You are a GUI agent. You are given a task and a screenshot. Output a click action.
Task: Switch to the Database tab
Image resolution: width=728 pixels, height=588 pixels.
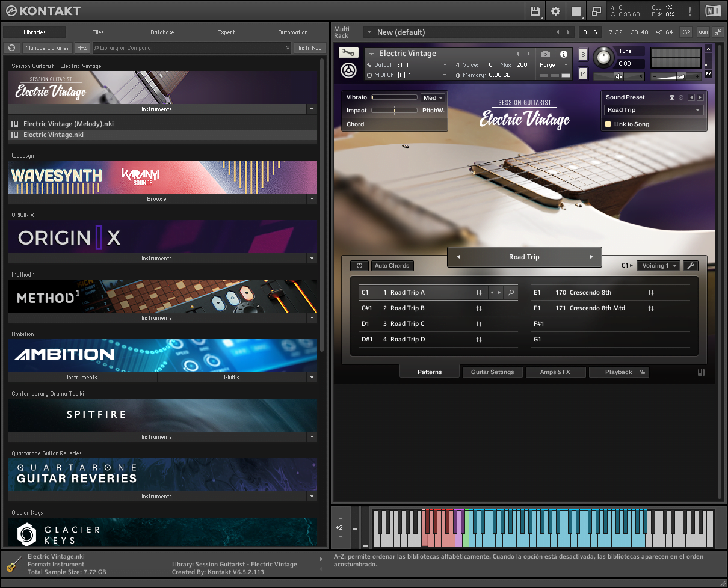162,32
